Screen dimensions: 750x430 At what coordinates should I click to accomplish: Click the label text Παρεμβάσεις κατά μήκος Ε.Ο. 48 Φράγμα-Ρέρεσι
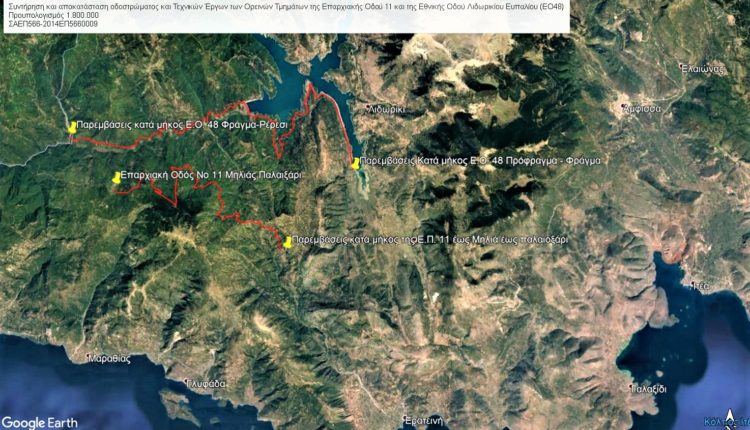(x=182, y=125)
